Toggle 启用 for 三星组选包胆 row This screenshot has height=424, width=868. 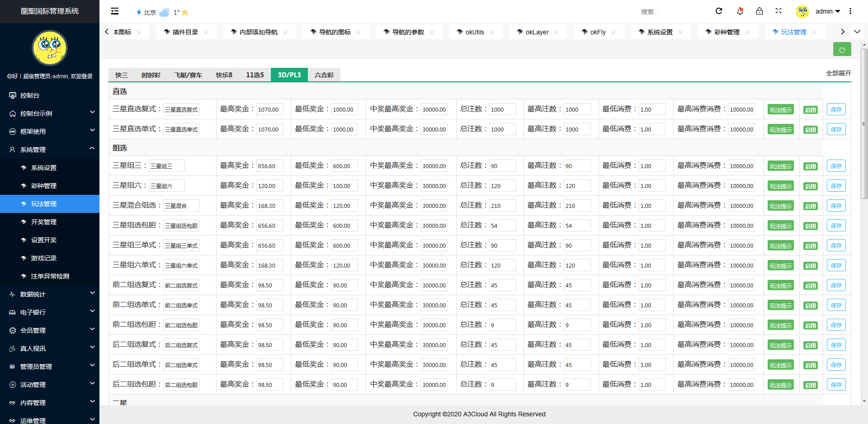pos(811,226)
